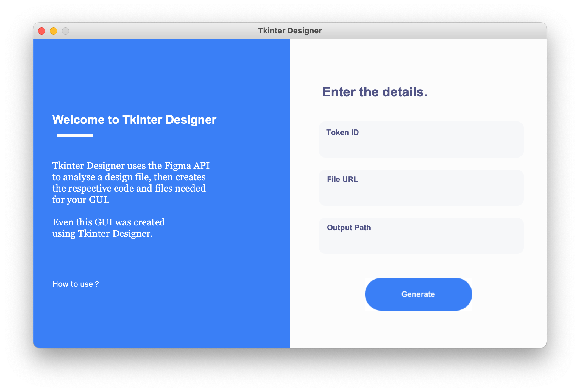Image resolution: width=580 pixels, height=392 pixels.
Task: Click the red close button
Action: click(x=44, y=31)
